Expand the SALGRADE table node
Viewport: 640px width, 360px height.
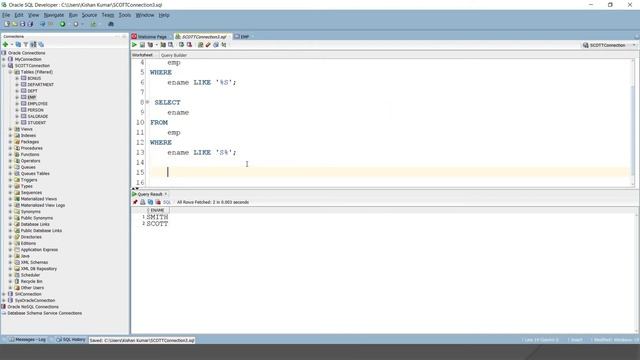pos(17,116)
